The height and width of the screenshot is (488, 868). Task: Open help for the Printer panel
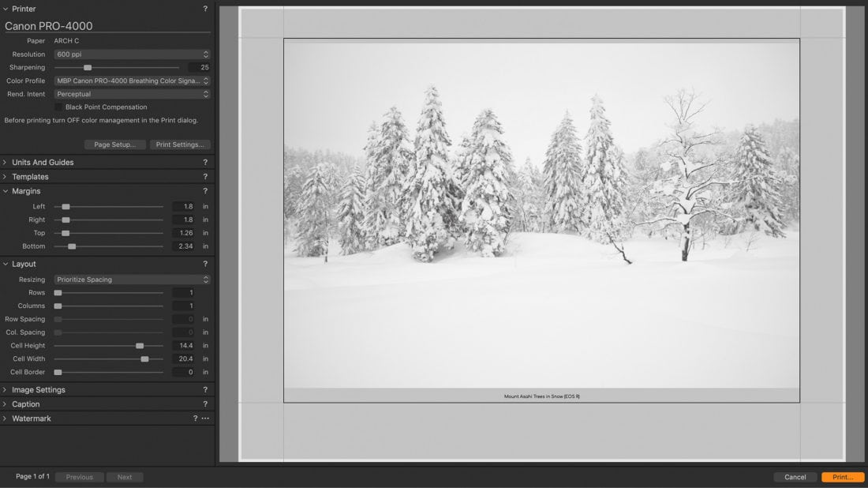(x=205, y=9)
